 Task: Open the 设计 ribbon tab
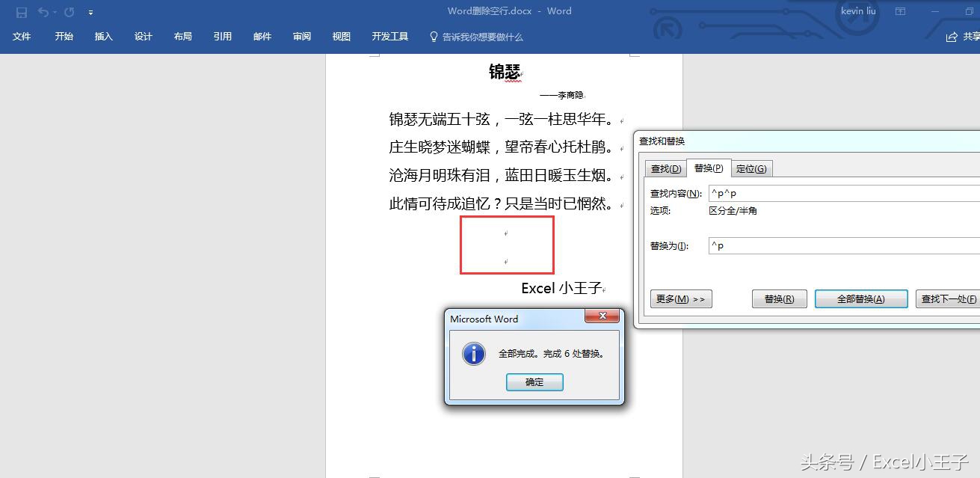pyautogui.click(x=143, y=36)
